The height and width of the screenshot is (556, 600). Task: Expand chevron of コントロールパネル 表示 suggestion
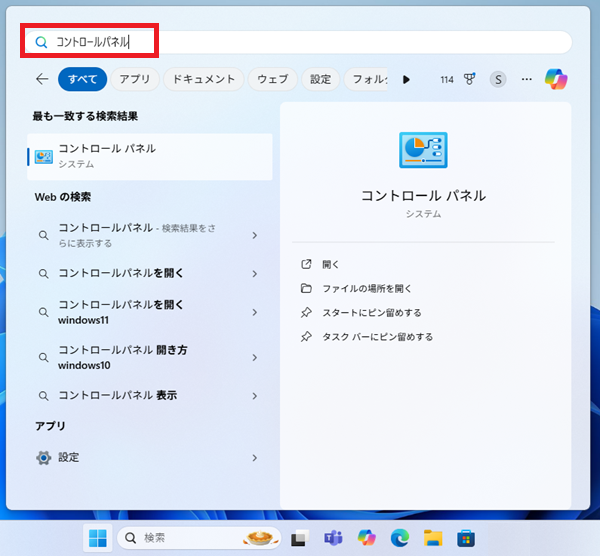click(254, 396)
